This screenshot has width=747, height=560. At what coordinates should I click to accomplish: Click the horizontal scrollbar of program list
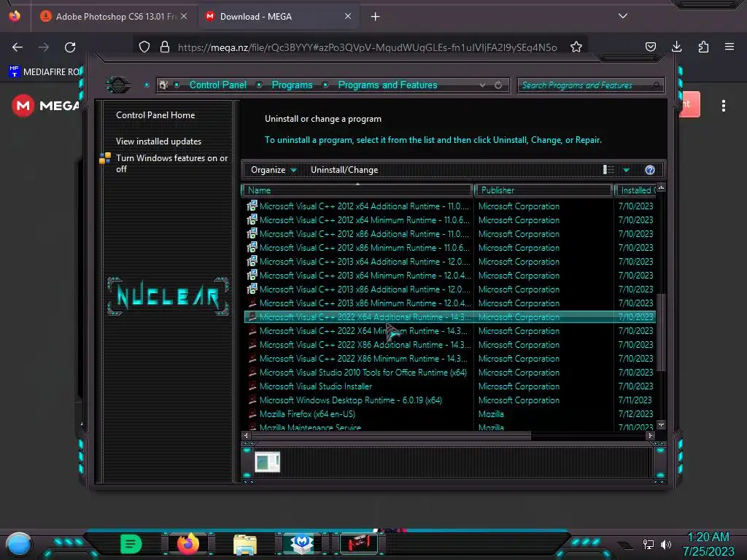(391, 435)
